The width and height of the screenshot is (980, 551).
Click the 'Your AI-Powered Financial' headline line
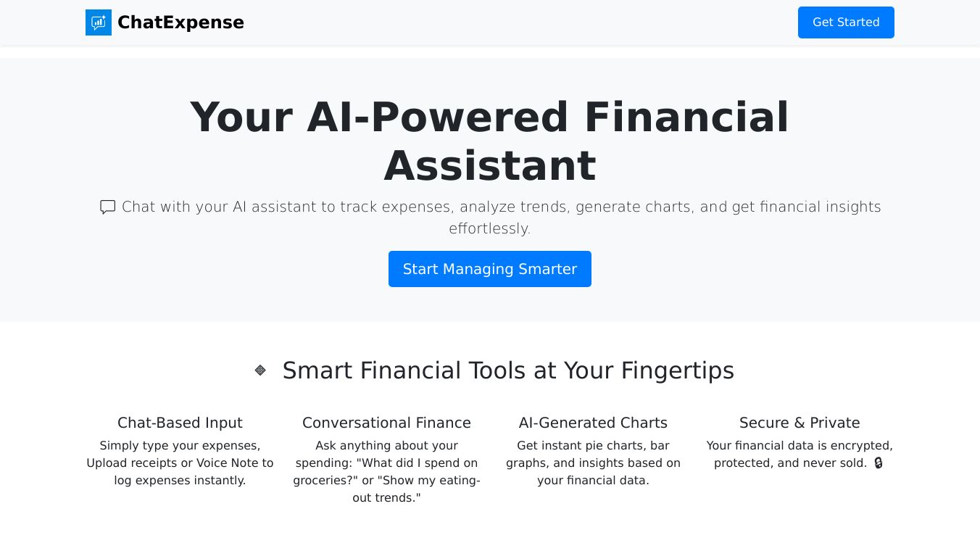pyautogui.click(x=489, y=117)
